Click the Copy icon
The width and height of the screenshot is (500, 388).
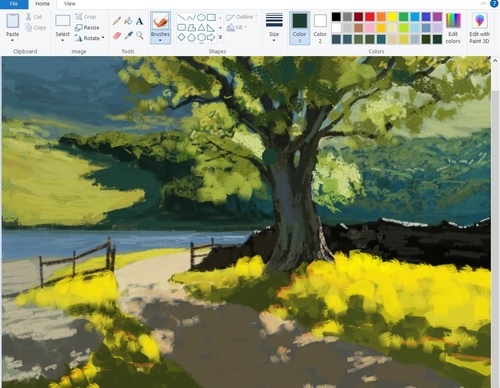(x=29, y=28)
